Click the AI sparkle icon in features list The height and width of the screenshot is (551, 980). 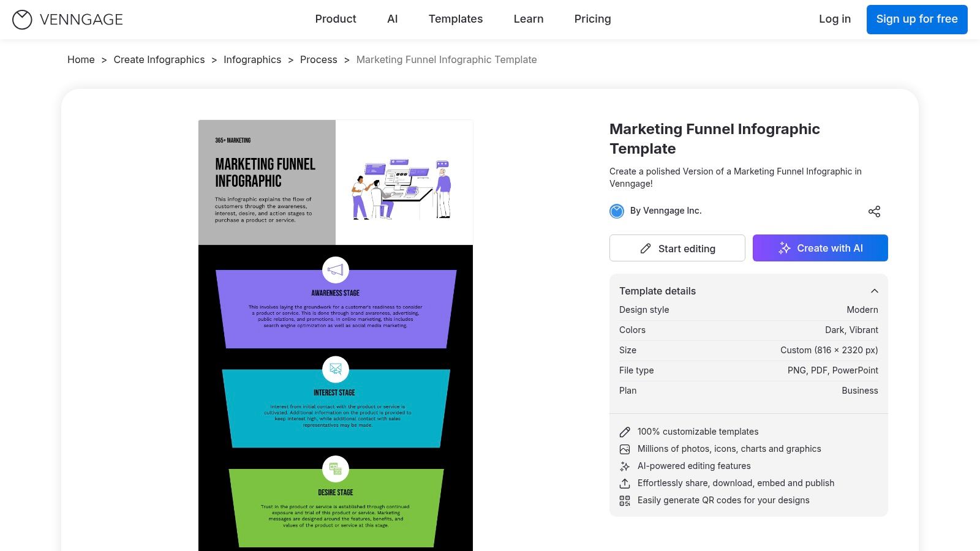625,467
